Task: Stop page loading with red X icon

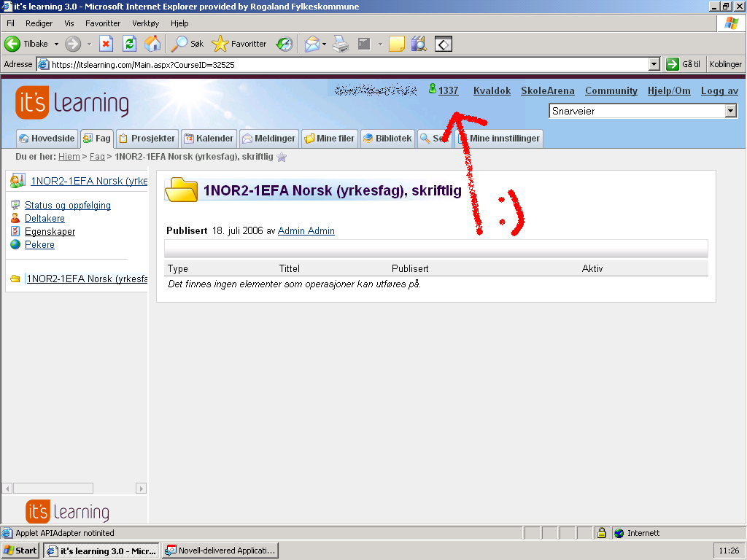Action: 106,44
